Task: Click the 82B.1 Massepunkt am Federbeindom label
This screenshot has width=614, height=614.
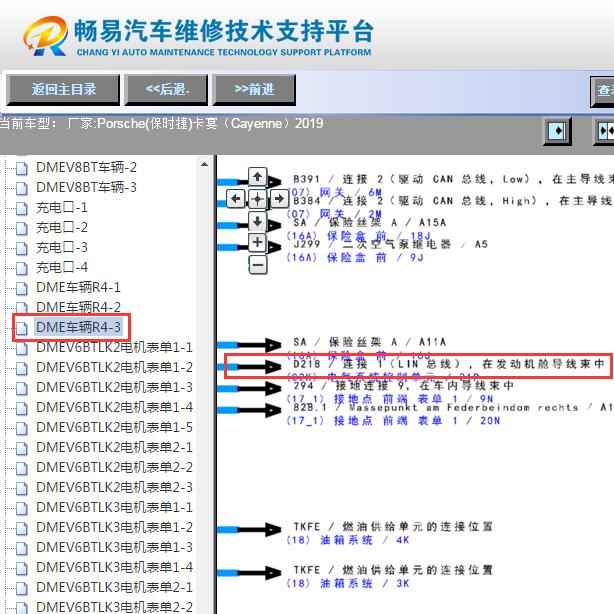Action: click(453, 408)
